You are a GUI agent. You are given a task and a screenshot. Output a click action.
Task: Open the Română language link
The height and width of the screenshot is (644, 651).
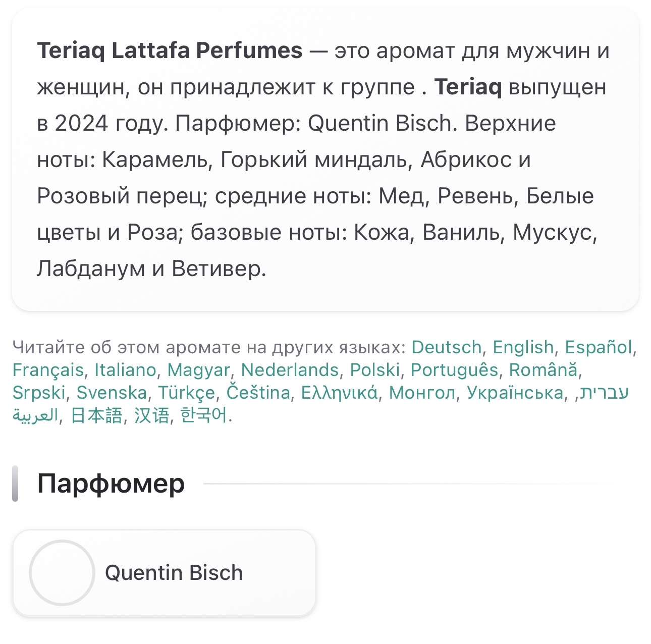point(544,370)
